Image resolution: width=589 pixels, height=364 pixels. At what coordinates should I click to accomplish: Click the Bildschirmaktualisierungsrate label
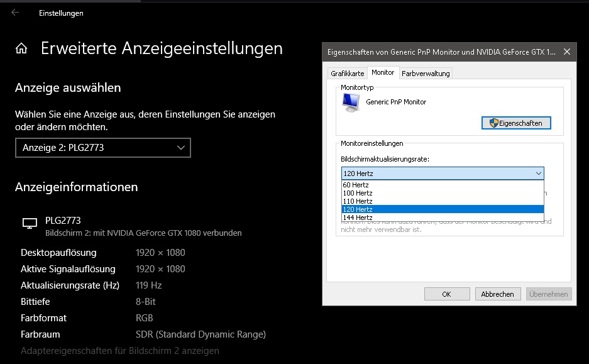point(385,159)
